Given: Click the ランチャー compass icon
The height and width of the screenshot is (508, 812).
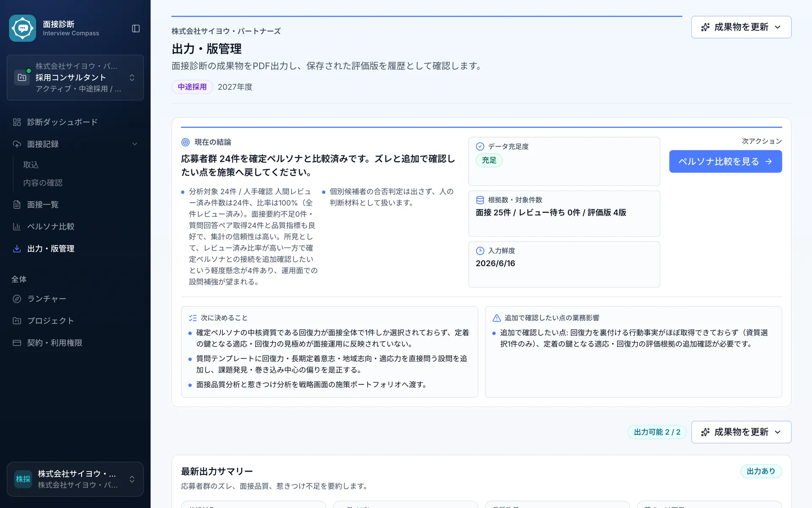Looking at the screenshot, I should (x=17, y=299).
